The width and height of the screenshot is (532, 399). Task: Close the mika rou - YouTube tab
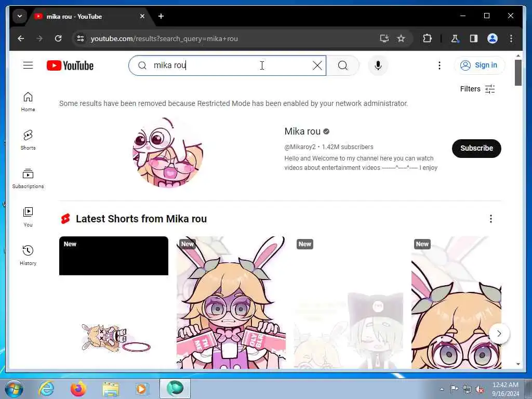point(142,16)
